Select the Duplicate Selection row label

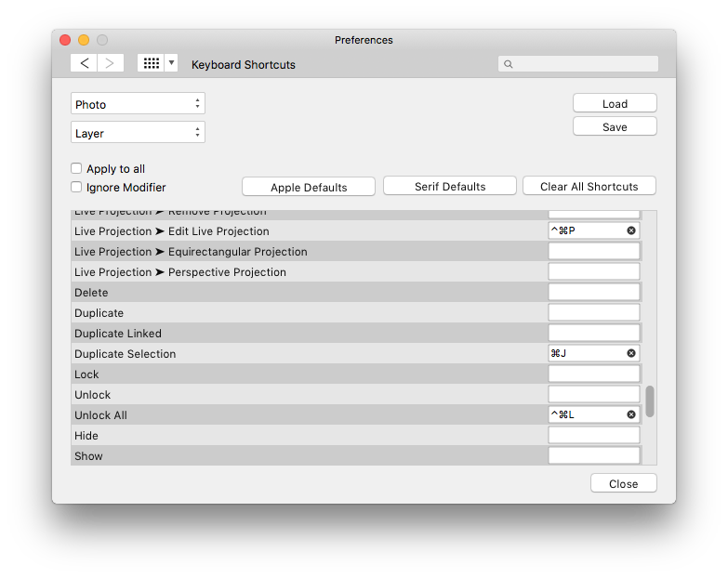pos(125,353)
